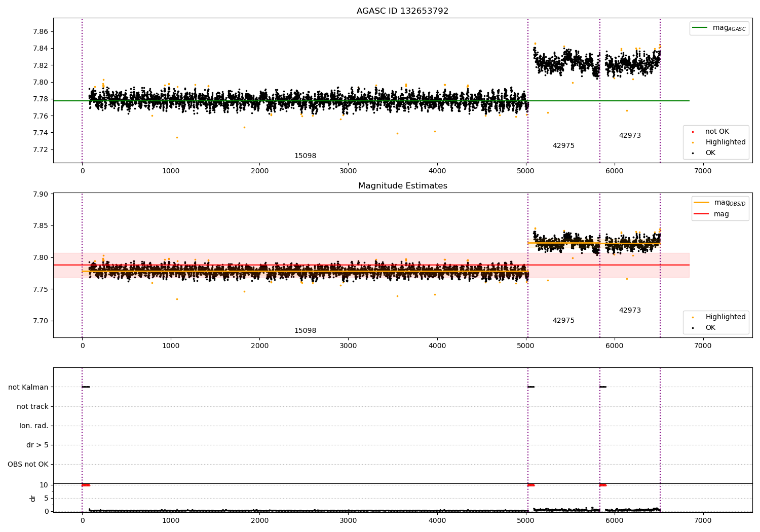Click "not OK" legend entry in top plot
This screenshot has height=532, width=760.
[x=717, y=132]
